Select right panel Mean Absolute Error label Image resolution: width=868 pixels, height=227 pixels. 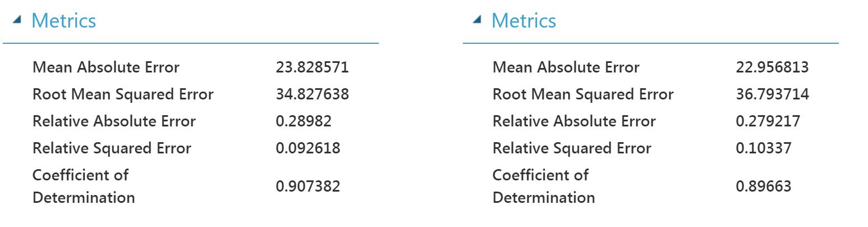pyautogui.click(x=566, y=67)
